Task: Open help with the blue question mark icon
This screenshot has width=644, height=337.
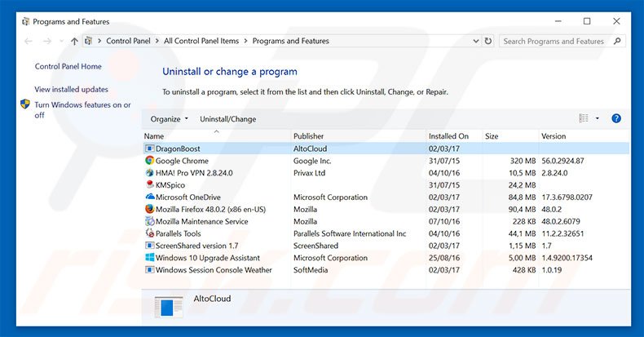Action: coord(616,118)
